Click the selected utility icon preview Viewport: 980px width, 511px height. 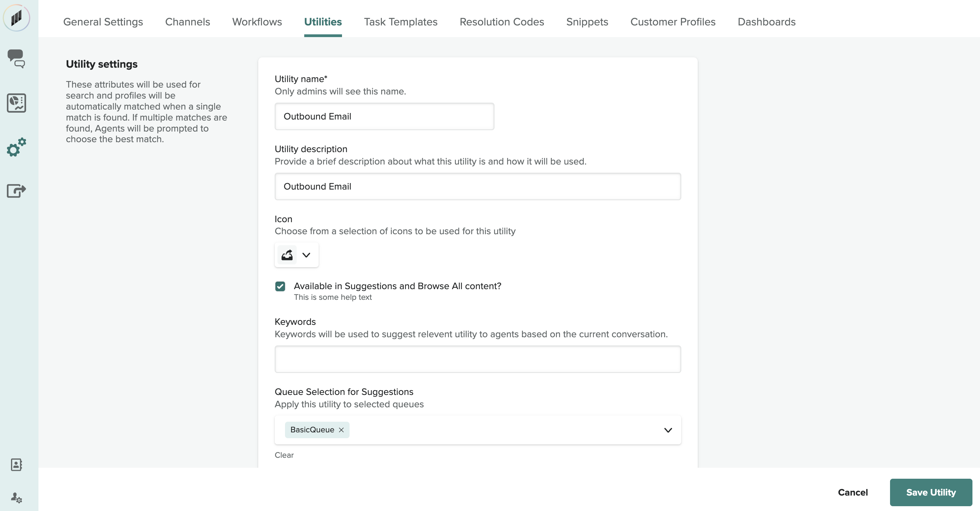point(287,255)
